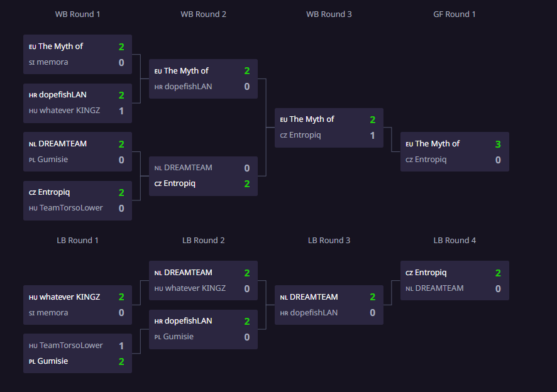Select dopefishLAN vs whatever KINGZ match in WB Round 1
The image size is (557, 392).
[x=77, y=103]
